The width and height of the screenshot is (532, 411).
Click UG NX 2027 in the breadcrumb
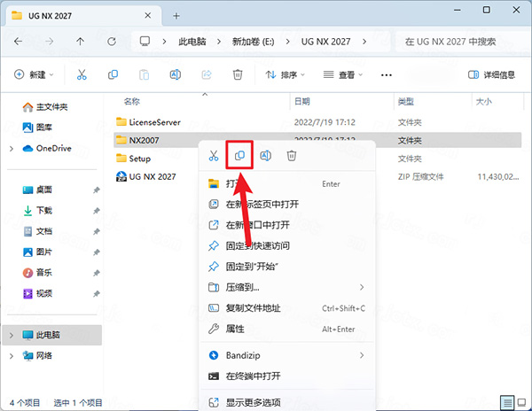click(x=325, y=42)
